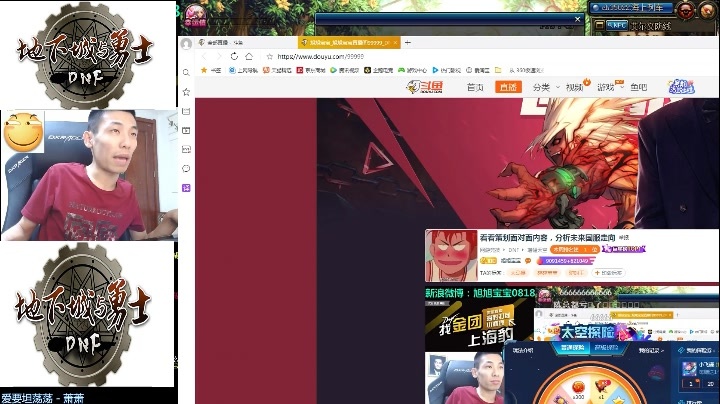This screenshot has width=720, height=404.
Task: Click the plus add-tag button
Action: (x=608, y=273)
